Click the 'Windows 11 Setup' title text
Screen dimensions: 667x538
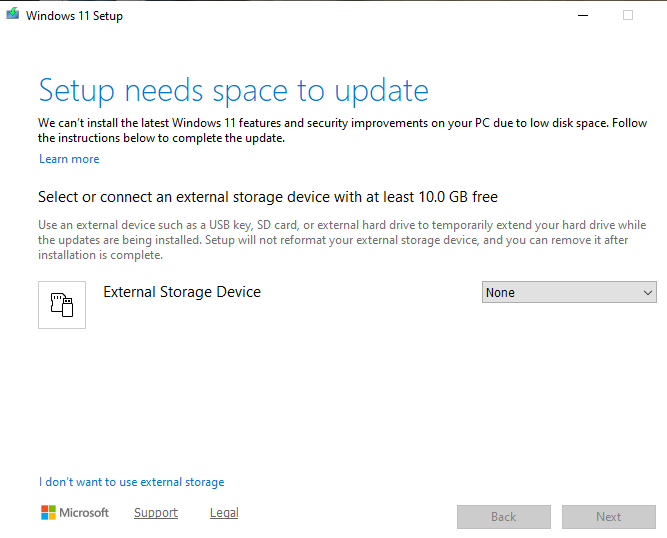(x=74, y=16)
